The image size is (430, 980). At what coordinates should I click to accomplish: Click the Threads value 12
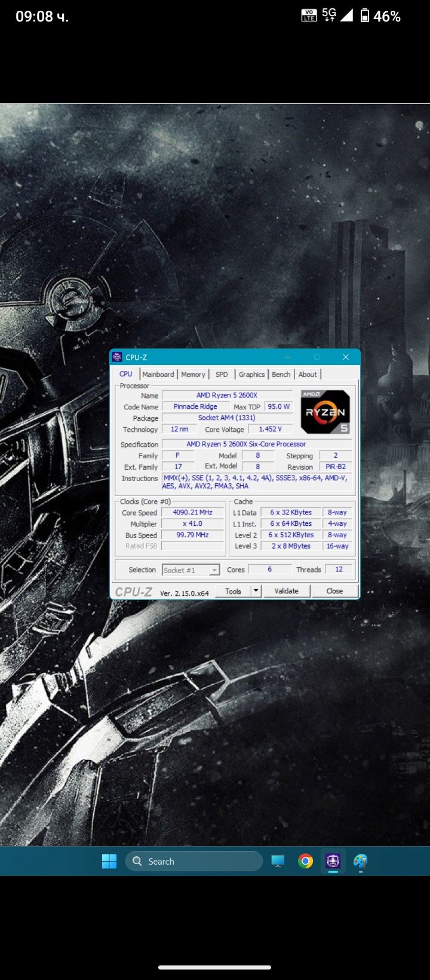[339, 569]
